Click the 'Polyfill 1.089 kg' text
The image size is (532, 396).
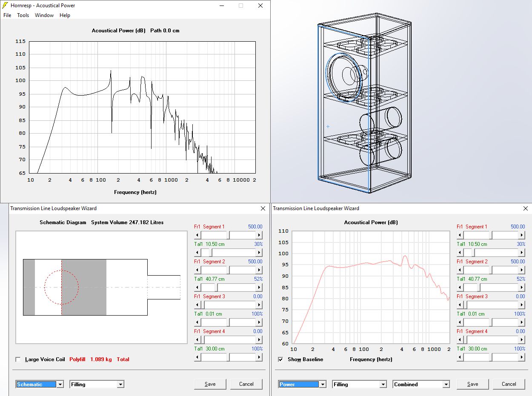pos(91,359)
